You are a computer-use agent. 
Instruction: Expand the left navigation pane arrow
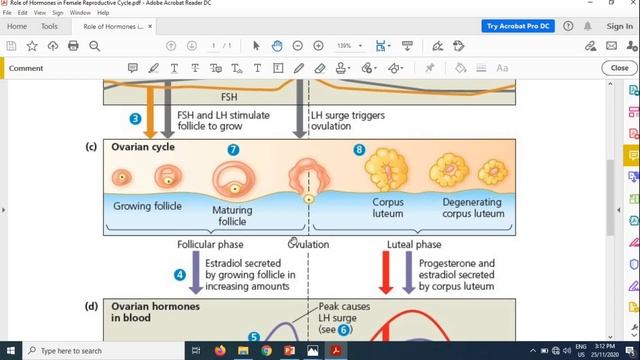tap(4, 210)
